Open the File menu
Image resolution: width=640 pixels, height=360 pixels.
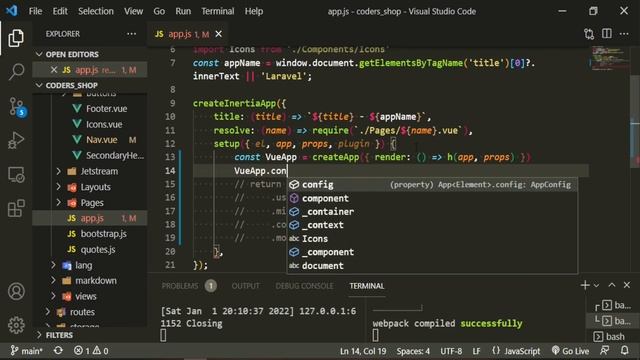point(36,11)
